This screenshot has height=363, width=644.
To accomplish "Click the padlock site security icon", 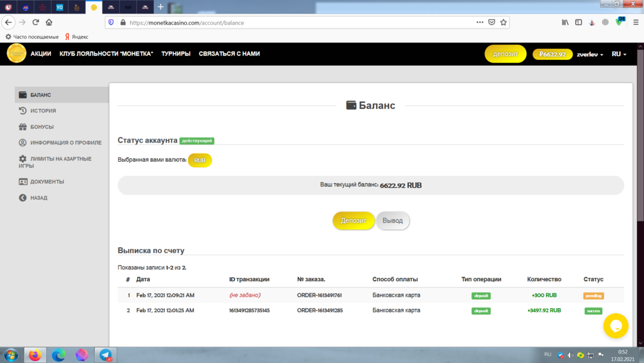I will 123,23.
